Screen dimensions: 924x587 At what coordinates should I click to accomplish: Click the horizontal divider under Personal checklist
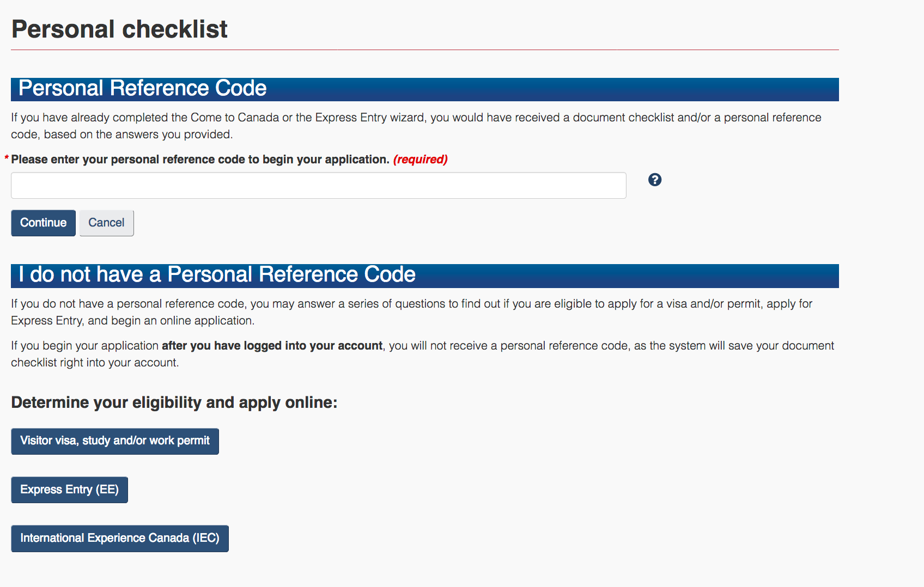(425, 50)
